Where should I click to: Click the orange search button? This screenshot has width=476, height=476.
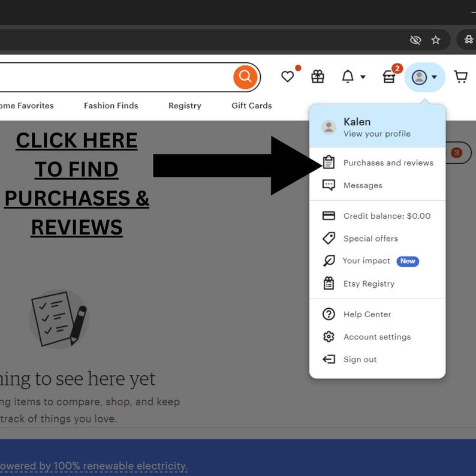pyautogui.click(x=245, y=77)
